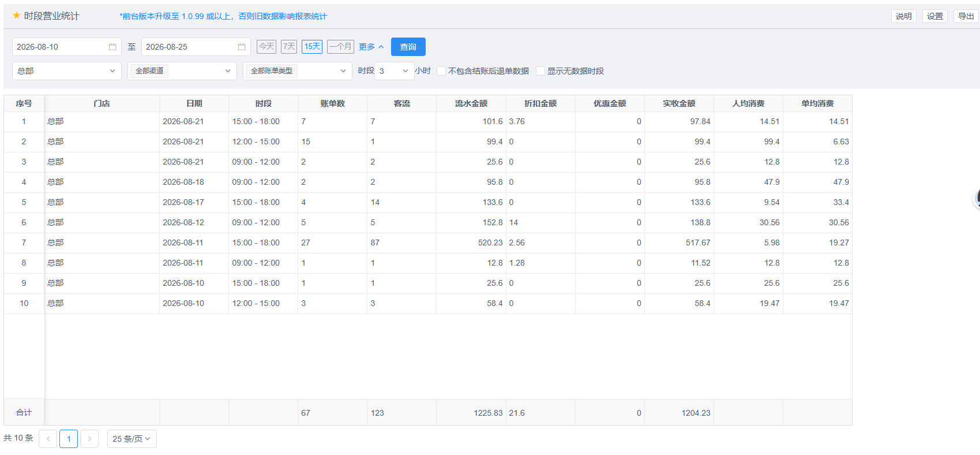Click the 流水金额 value 101.6
The image size is (980, 455).
pyautogui.click(x=493, y=121)
